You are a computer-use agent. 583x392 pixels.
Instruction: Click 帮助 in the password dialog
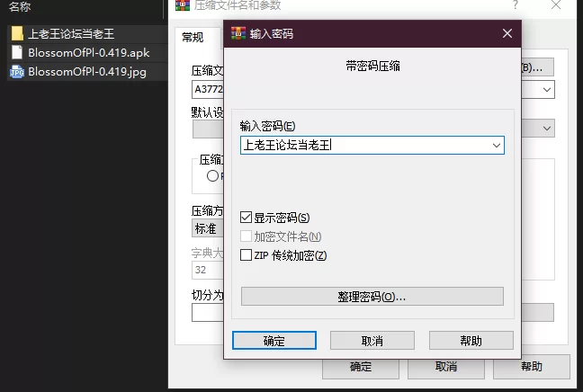[471, 341]
